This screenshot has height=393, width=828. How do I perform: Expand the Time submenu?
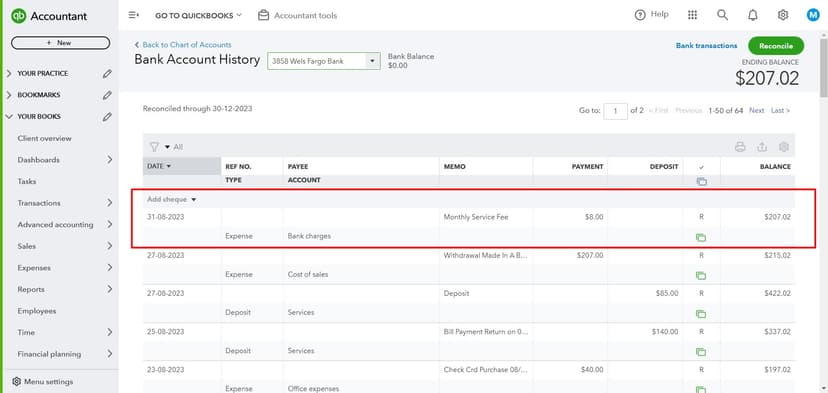109,332
